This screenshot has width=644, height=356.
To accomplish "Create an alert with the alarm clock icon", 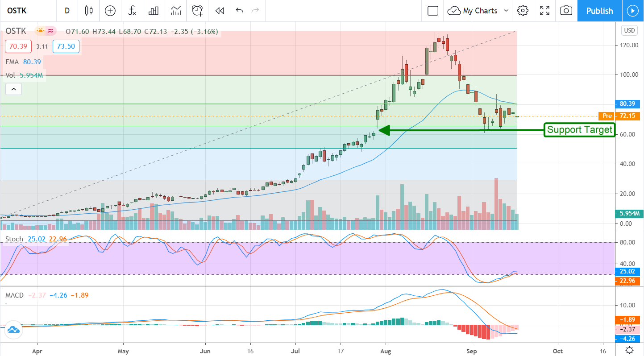I will pyautogui.click(x=197, y=11).
